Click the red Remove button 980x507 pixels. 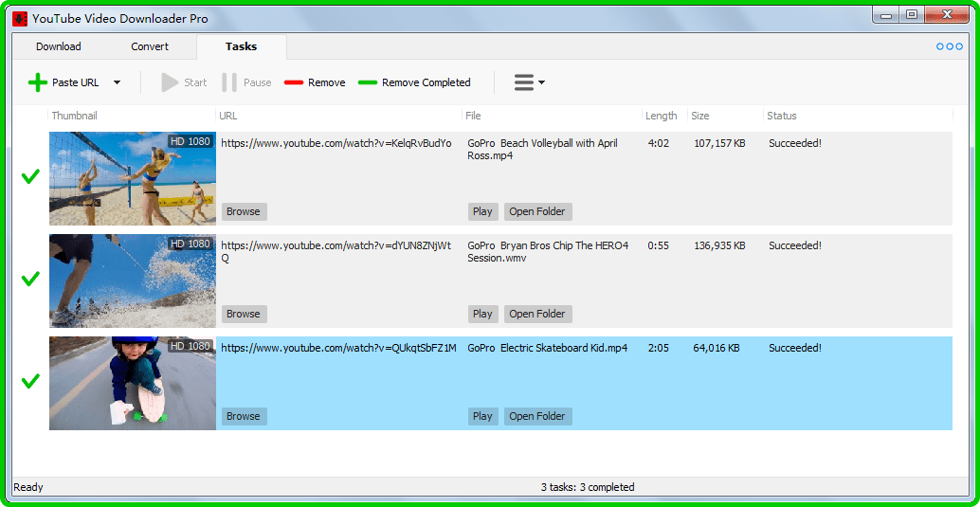pos(315,82)
